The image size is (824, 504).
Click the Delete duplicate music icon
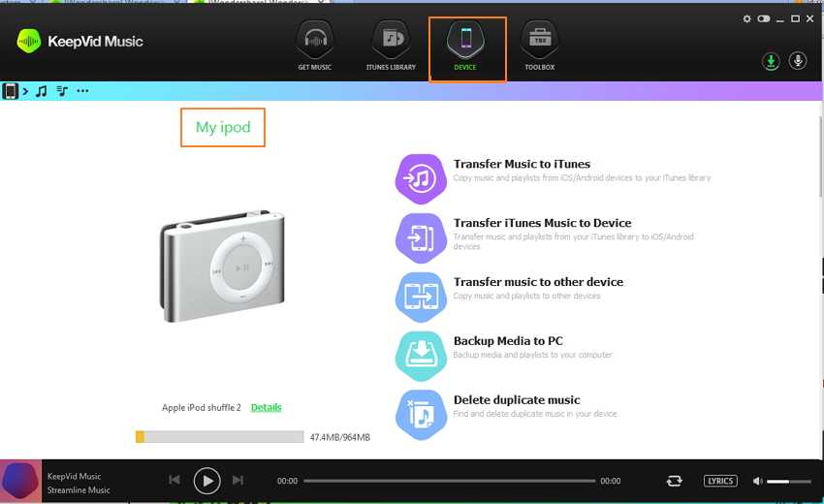pyautogui.click(x=421, y=415)
